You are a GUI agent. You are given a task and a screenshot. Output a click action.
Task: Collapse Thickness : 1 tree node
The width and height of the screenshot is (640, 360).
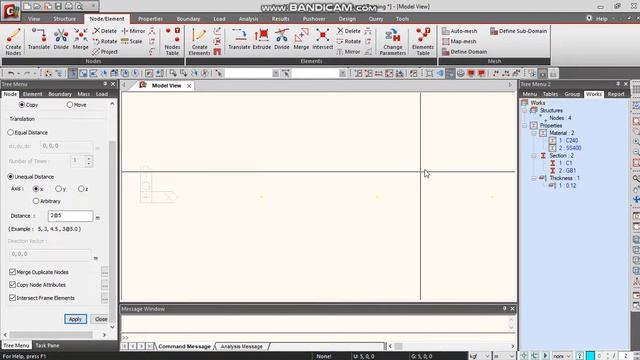pyautogui.click(x=534, y=178)
